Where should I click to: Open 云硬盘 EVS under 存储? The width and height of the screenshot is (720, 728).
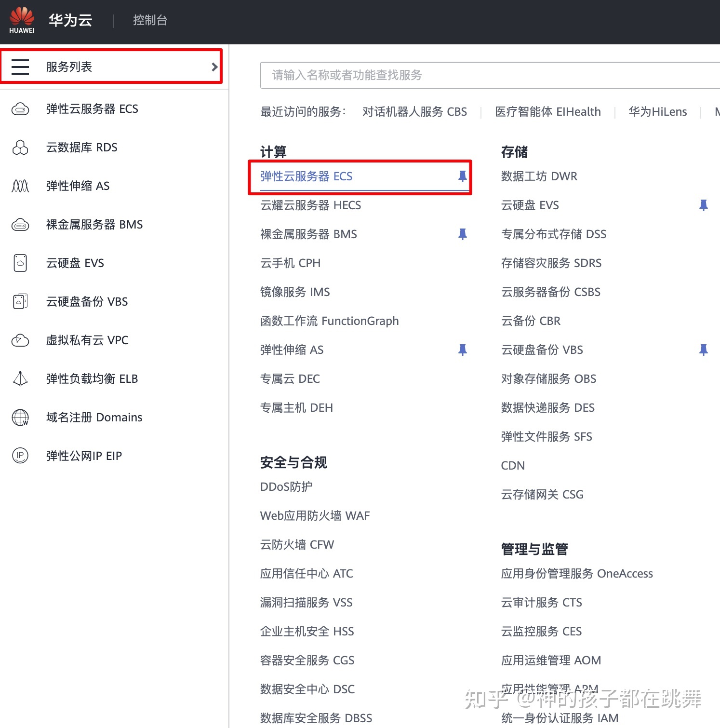point(530,205)
